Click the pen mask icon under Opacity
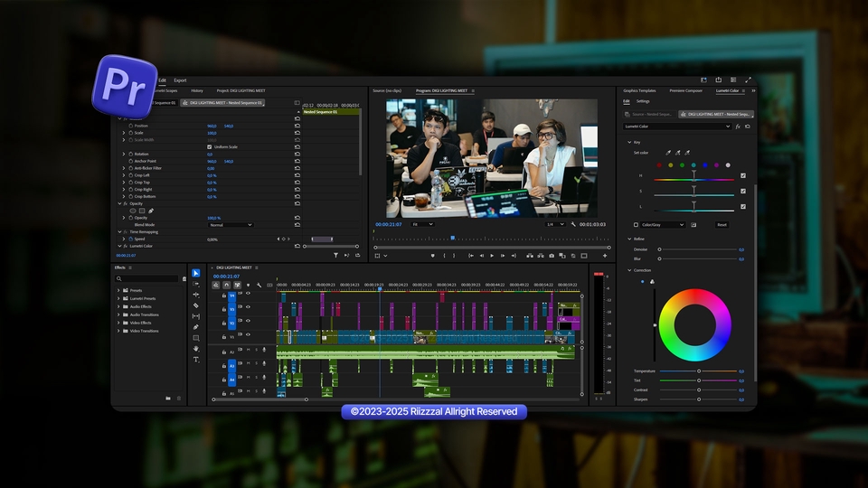 [151, 211]
